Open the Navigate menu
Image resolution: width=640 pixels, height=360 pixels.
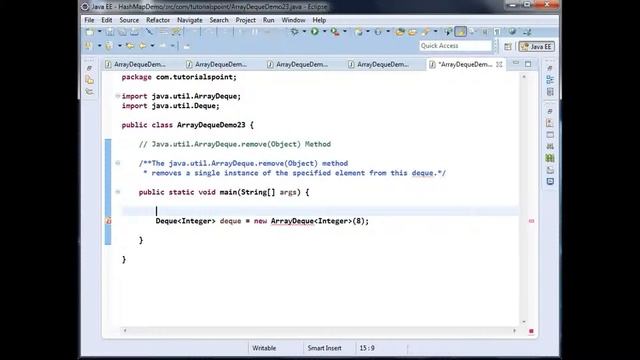(x=190, y=20)
